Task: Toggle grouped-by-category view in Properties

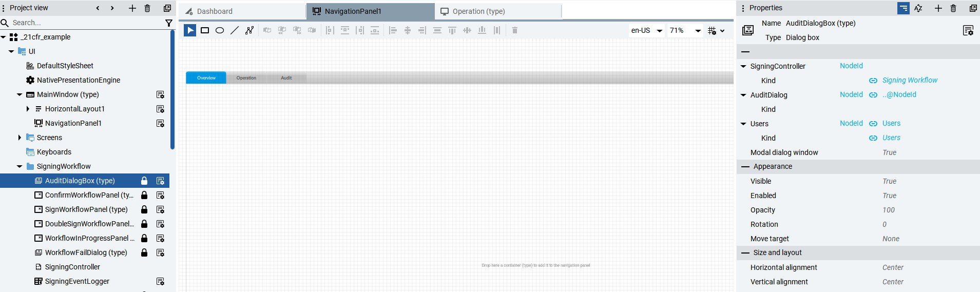Action: point(904,8)
